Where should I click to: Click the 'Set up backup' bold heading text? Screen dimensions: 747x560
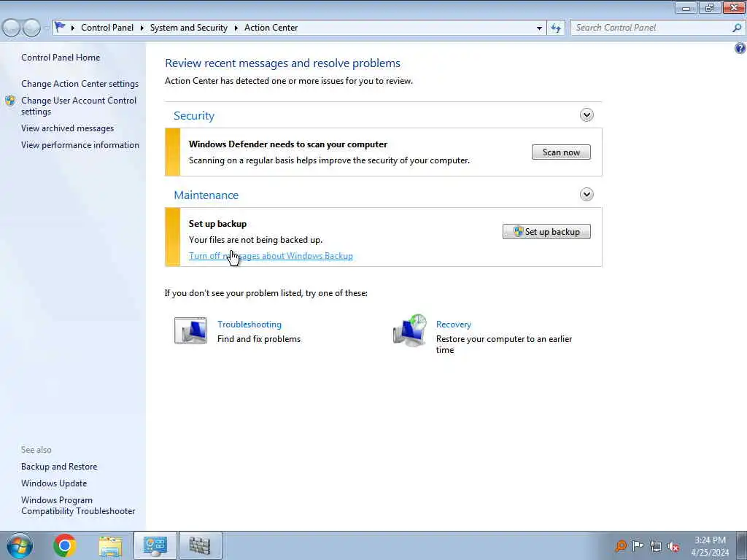[x=217, y=224]
